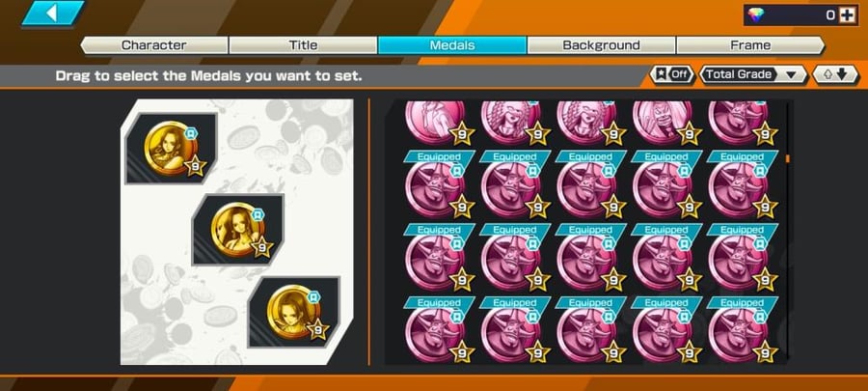Open the Total Grade sort dropdown
This screenshot has width=868, height=391.
tap(753, 74)
